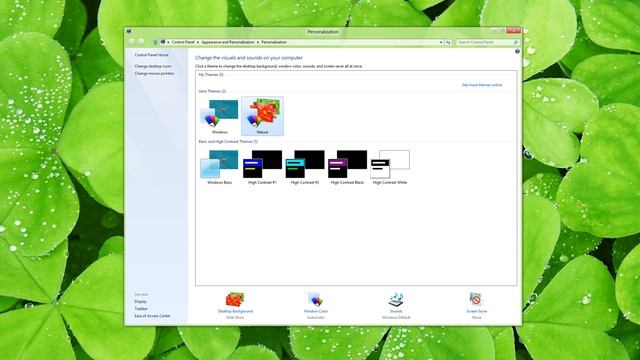Apply High Contrast #2 theme
The width and height of the screenshot is (640, 360).
coord(304,167)
